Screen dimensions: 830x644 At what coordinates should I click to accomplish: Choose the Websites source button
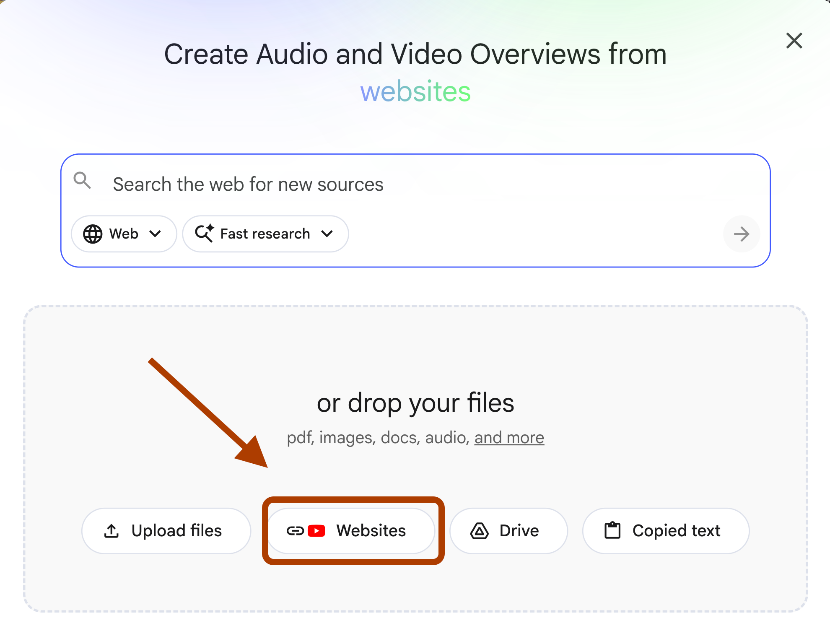tap(351, 531)
